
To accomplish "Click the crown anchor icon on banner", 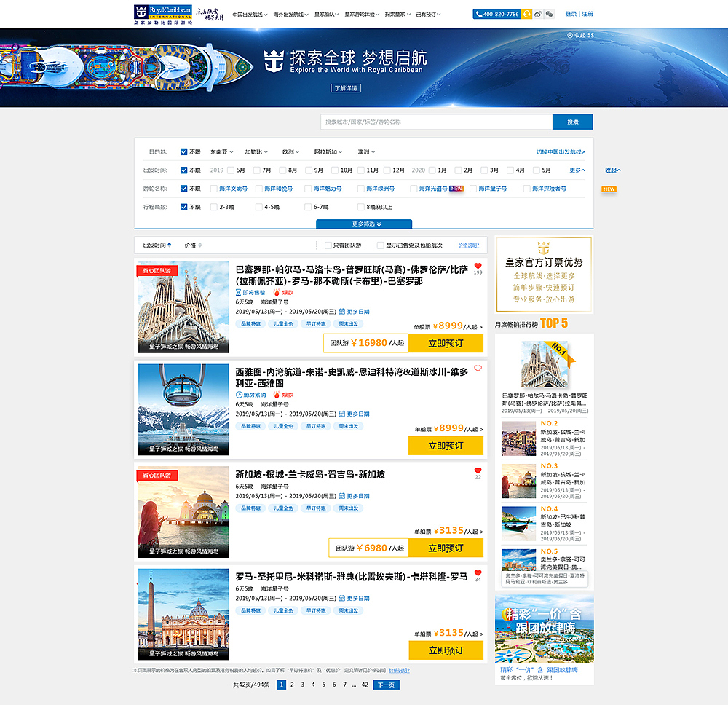I will 274,61.
